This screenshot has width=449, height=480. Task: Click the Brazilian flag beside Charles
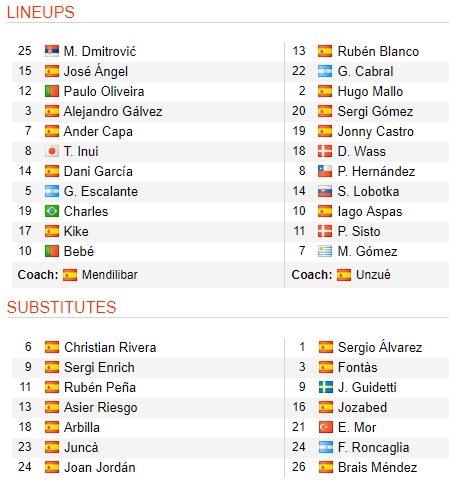52,211
